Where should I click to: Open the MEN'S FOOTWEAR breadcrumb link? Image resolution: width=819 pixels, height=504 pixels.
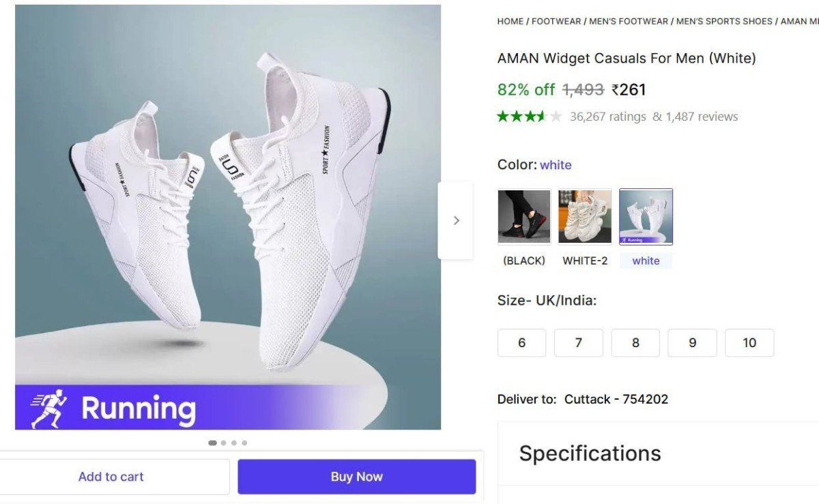(x=628, y=21)
